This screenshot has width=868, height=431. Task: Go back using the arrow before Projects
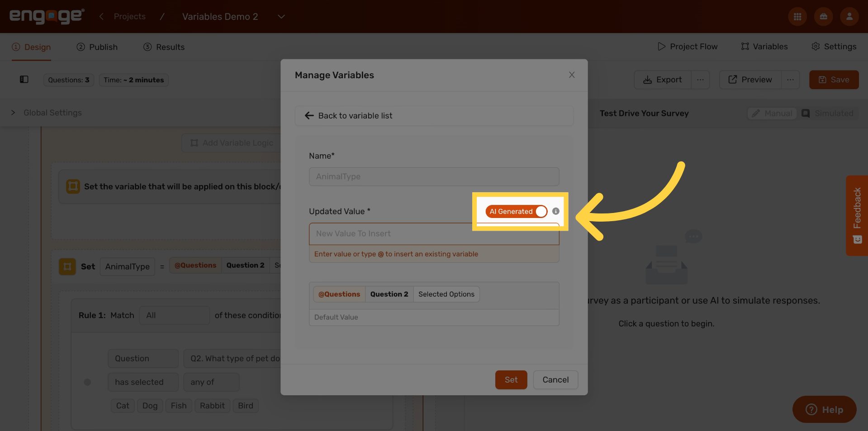click(101, 16)
